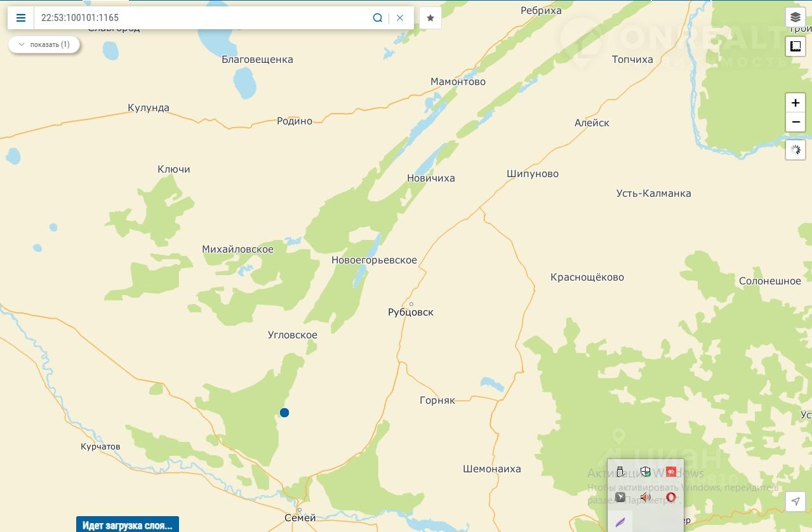This screenshot has width=812, height=532.
Task: Expand the 'показать (1)' results dropdown
Action: point(44,44)
